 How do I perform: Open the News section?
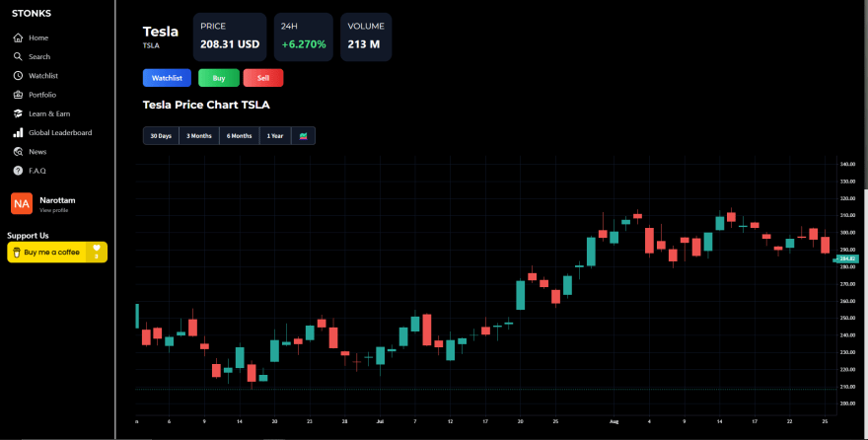(37, 152)
